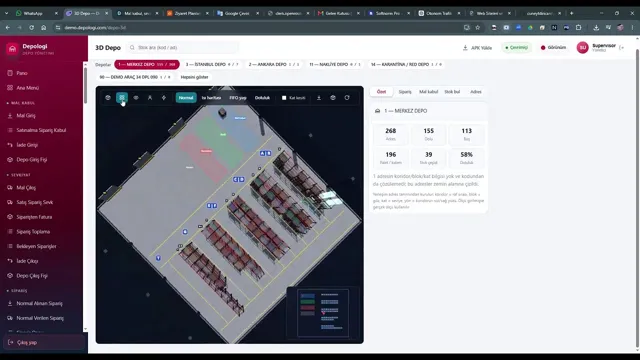
Task: Switch to Doluluk occupancy mode
Action: click(x=262, y=98)
